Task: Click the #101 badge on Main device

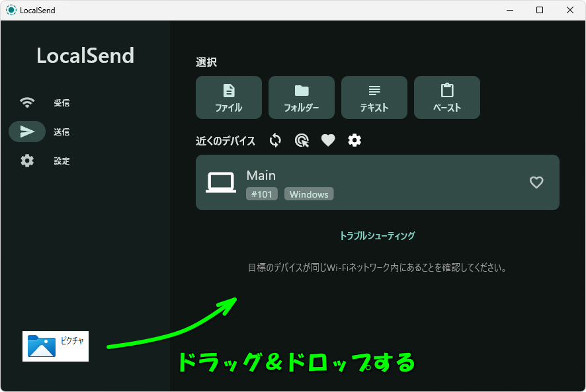Action: point(262,194)
